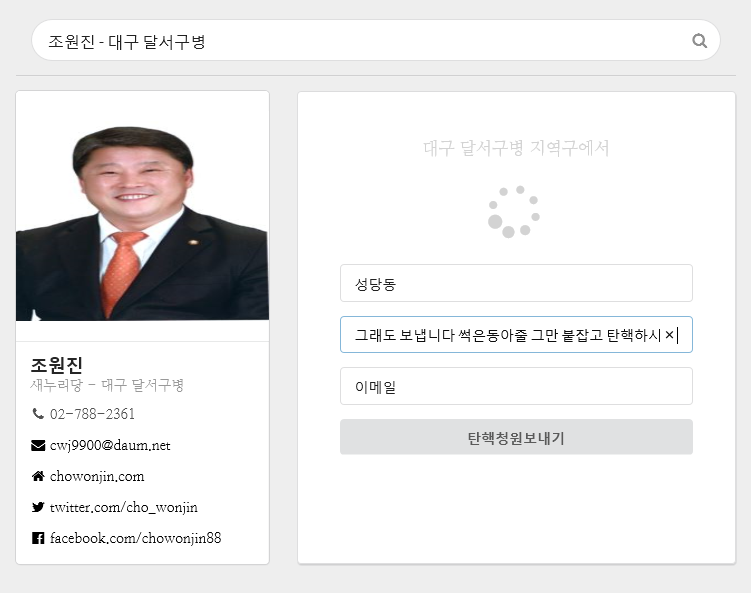Screen dimensions: 751x593
Task: Click the 탄핵청원보내기 submit button
Action: (516, 437)
